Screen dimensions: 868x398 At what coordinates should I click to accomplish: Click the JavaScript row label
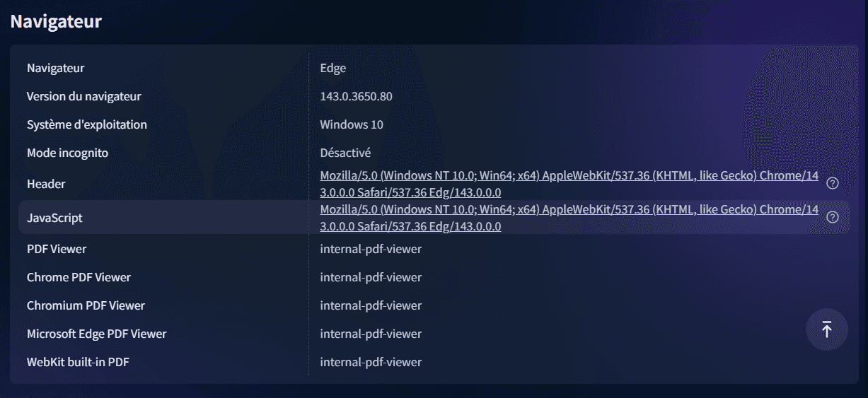pos(54,218)
